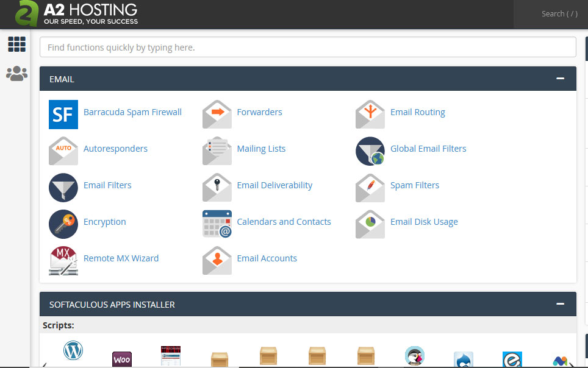The height and width of the screenshot is (368, 588).
Task: Open the Forwarders envelope icon
Action: (217, 114)
